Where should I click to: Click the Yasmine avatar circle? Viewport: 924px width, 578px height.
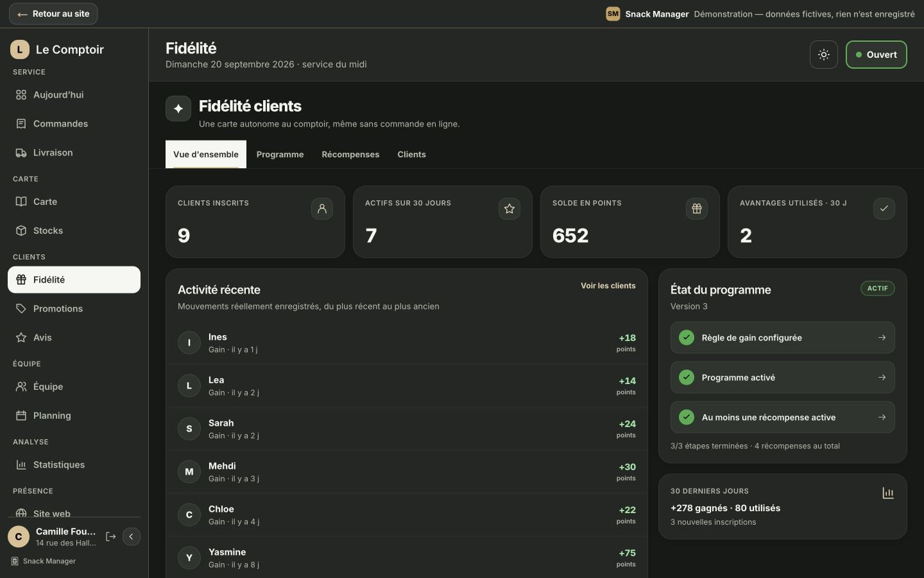pos(189,558)
